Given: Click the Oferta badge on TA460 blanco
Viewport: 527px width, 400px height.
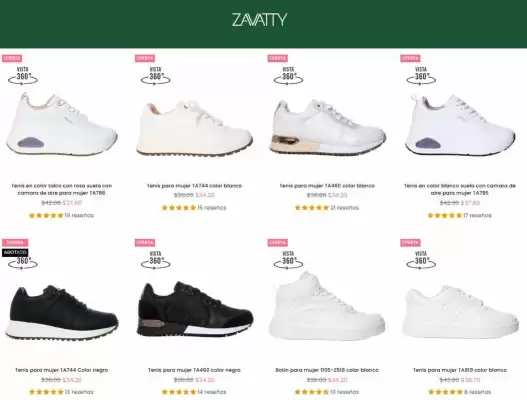Looking at the screenshot, I should click(x=278, y=58).
